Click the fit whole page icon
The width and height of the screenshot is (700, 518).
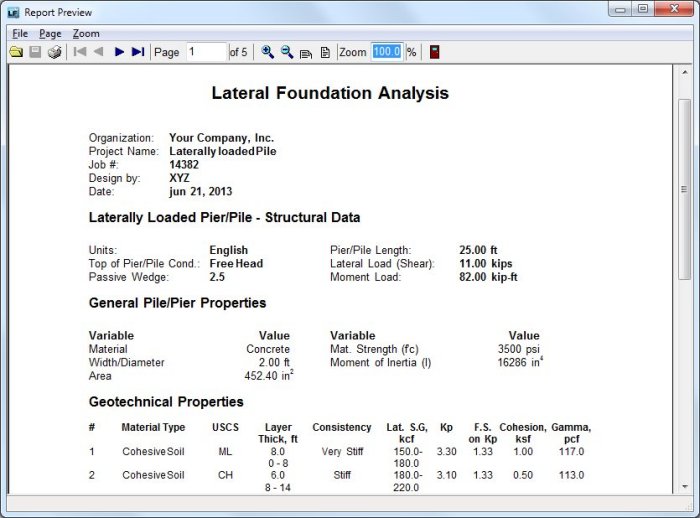[x=324, y=52]
